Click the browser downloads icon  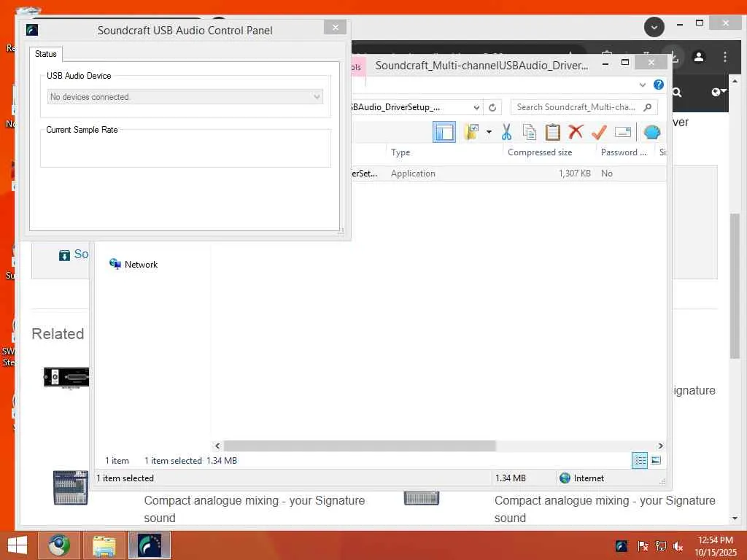point(676,57)
